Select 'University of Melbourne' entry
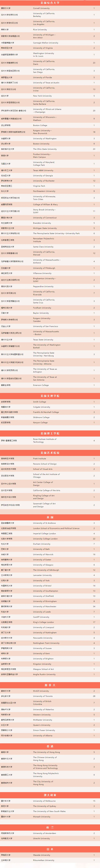 click(44, 801)
